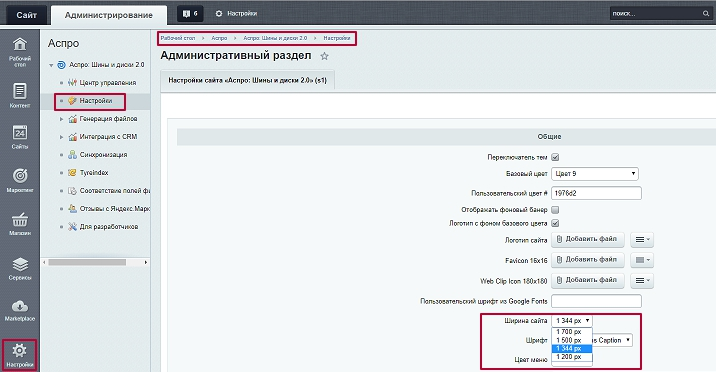Image resolution: width=716 pixels, height=372 pixels.
Task: Select Настройки item in the tree
Action: point(95,100)
